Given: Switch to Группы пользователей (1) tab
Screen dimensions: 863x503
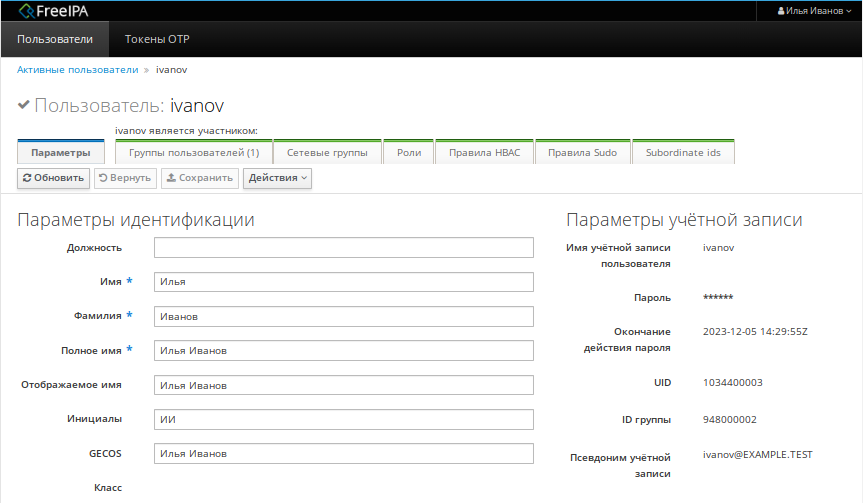Looking at the screenshot, I should [193, 153].
